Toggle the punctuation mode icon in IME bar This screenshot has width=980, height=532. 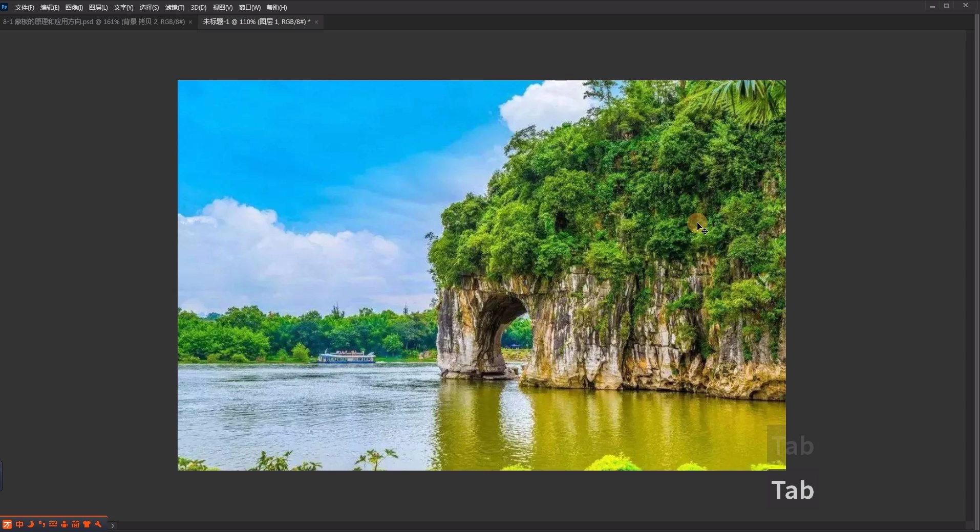coord(41,524)
